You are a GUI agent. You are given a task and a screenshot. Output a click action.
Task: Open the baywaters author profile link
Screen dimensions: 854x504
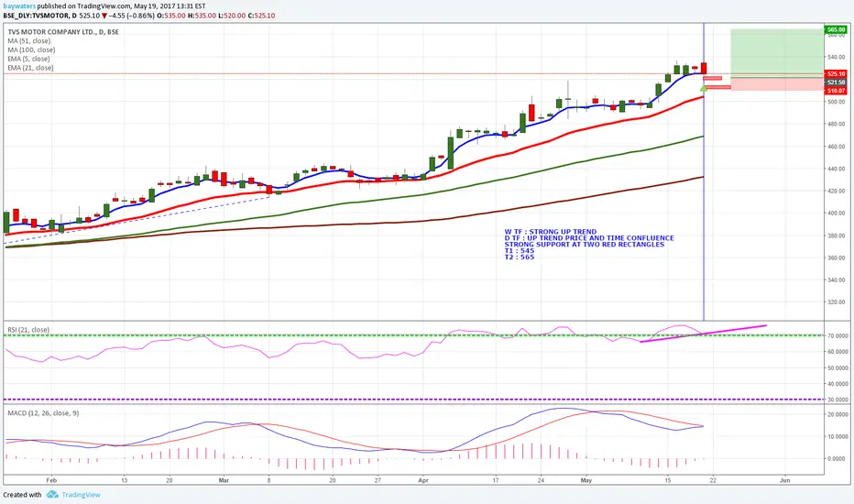click(x=19, y=6)
